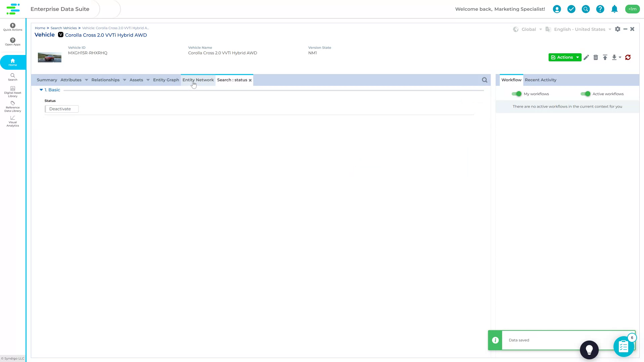Open Apps from the left sidebar
Image resolution: width=644 pixels, height=362 pixels.
point(12,42)
